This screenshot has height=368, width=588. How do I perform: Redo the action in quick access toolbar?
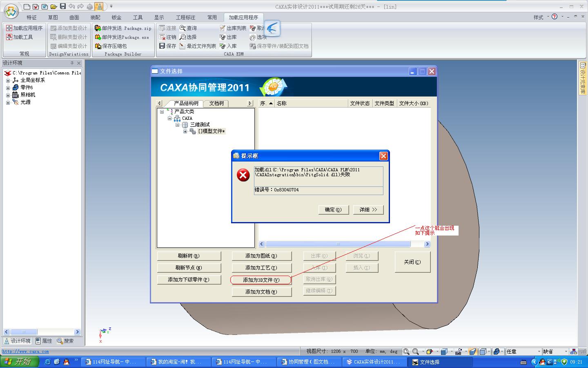click(x=80, y=7)
